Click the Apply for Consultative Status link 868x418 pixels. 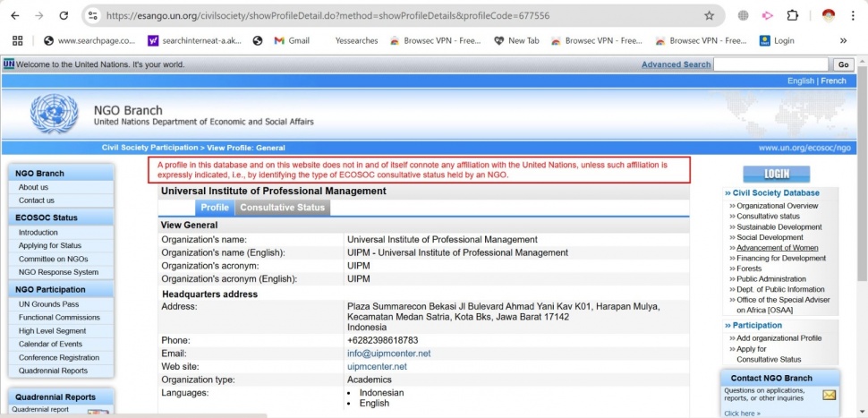[769, 354]
